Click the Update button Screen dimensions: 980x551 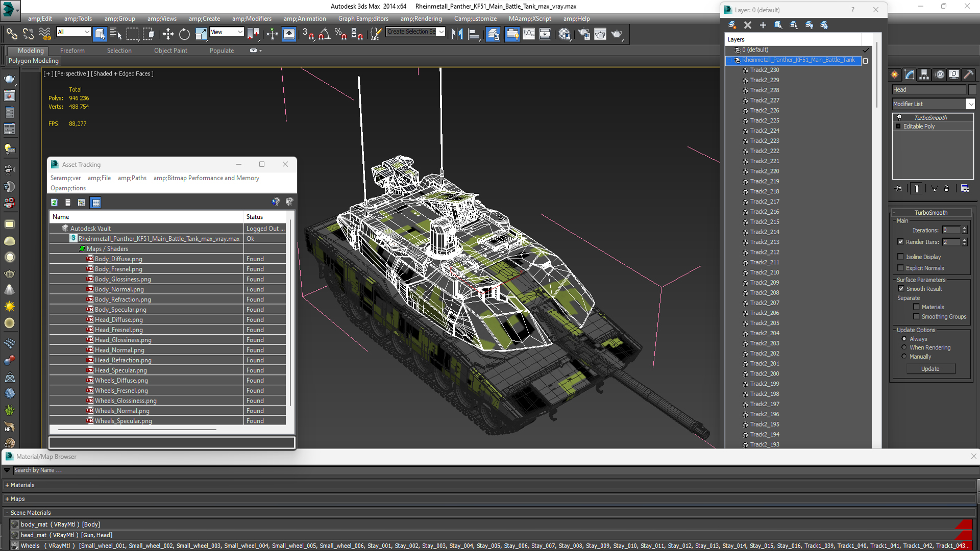pos(930,369)
